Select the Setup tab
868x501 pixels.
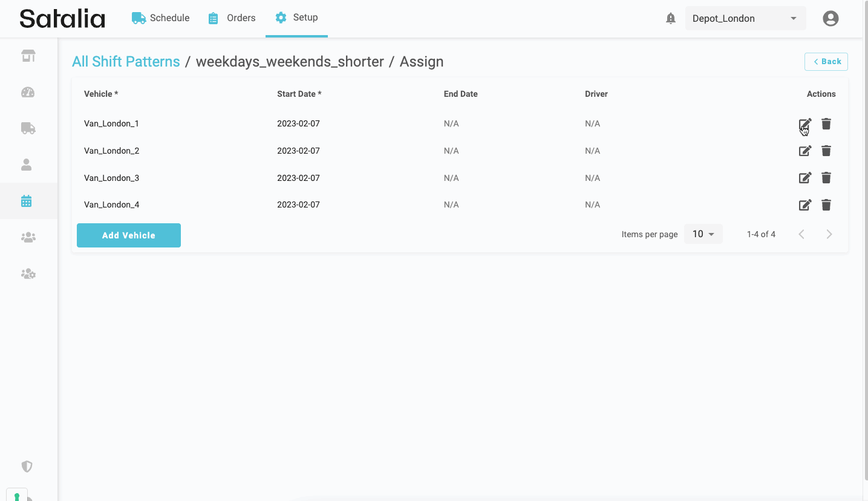click(x=296, y=18)
